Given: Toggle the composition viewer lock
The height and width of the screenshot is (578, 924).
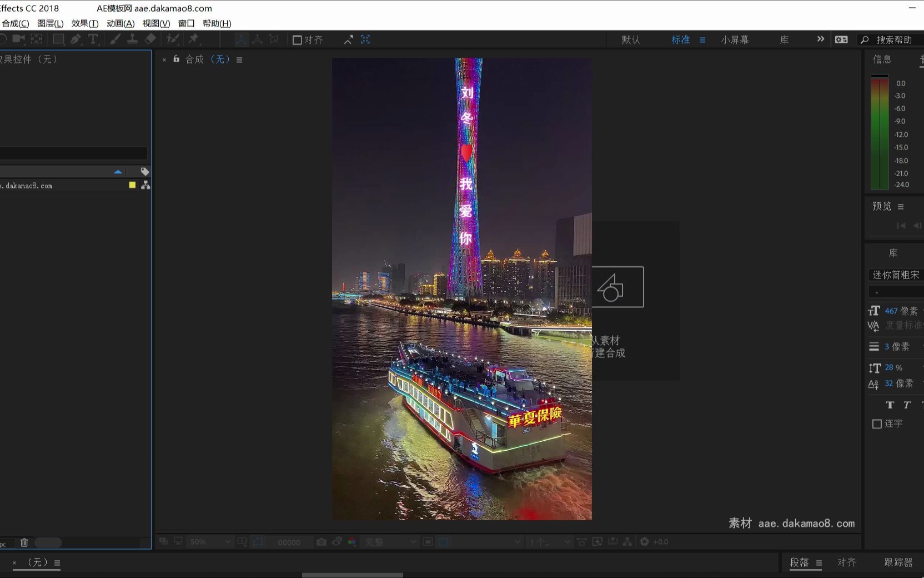Looking at the screenshot, I should pyautogui.click(x=177, y=59).
